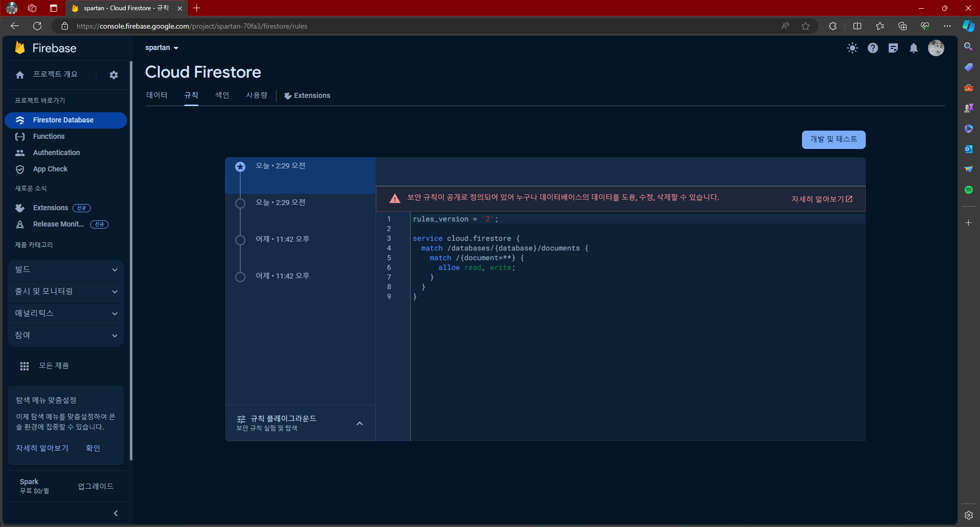Toggle light/dark theme sun icon
The image size is (980, 527).
coord(852,48)
